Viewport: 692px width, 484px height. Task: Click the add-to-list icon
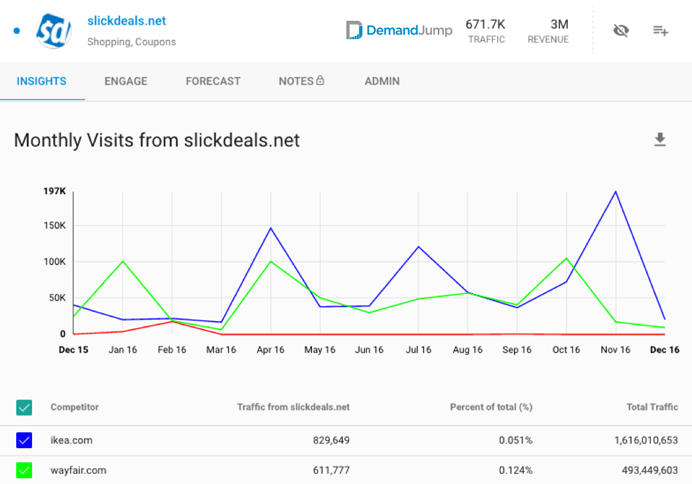click(x=661, y=30)
